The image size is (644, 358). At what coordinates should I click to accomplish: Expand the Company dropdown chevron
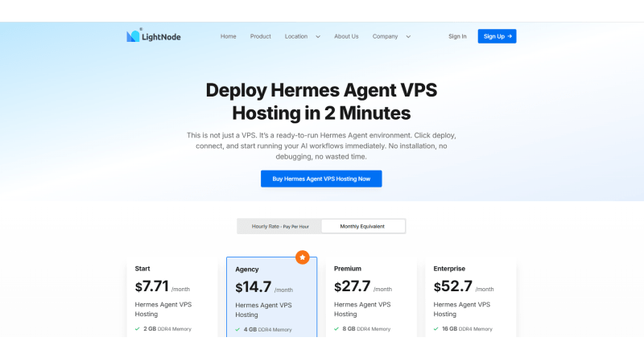(408, 36)
